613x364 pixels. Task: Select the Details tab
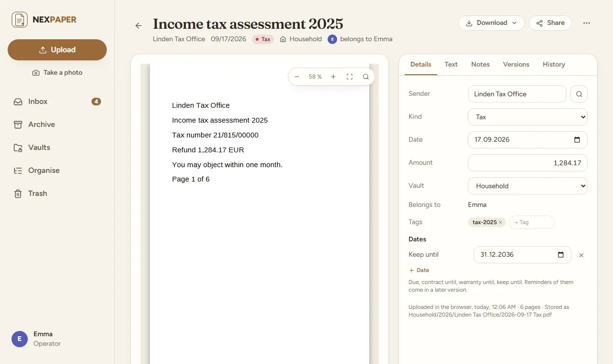pyautogui.click(x=421, y=64)
